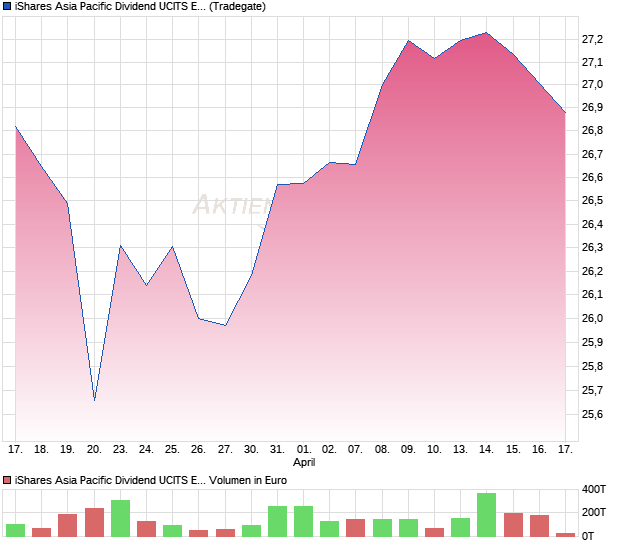Click the '09.' date label
620x546 pixels.
(x=408, y=450)
